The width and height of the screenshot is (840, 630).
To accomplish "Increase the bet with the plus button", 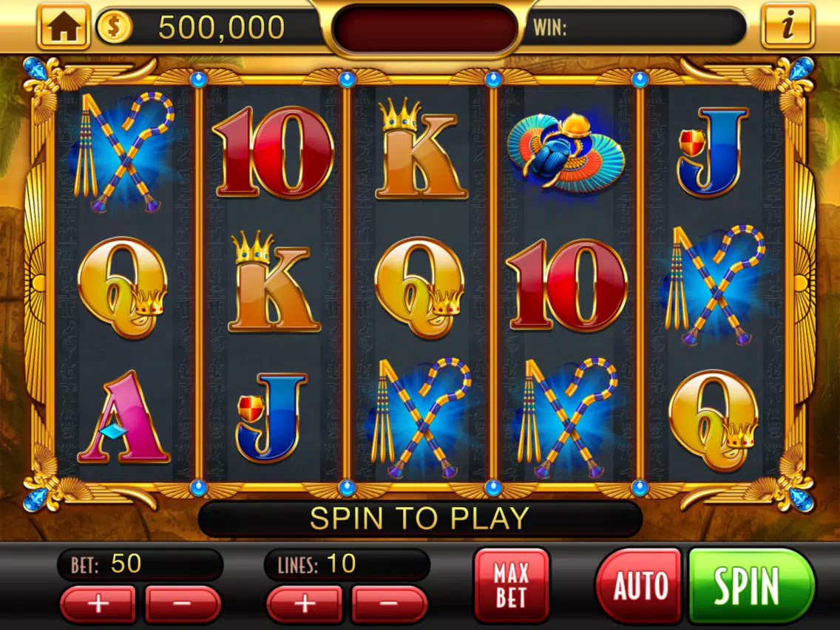I will tap(98, 603).
